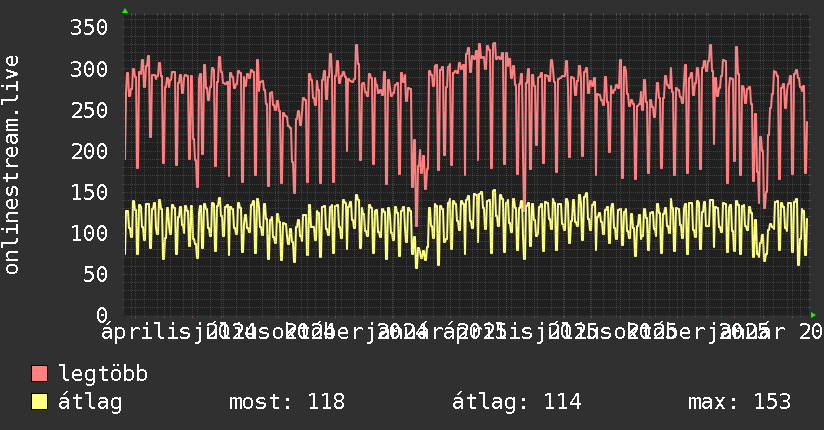Click the 'átlag: 114' statistic value
Screen dimensions: 824x430
point(517,402)
